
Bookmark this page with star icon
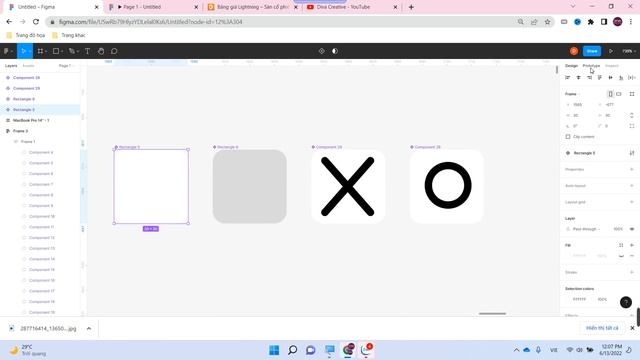[x=547, y=22]
